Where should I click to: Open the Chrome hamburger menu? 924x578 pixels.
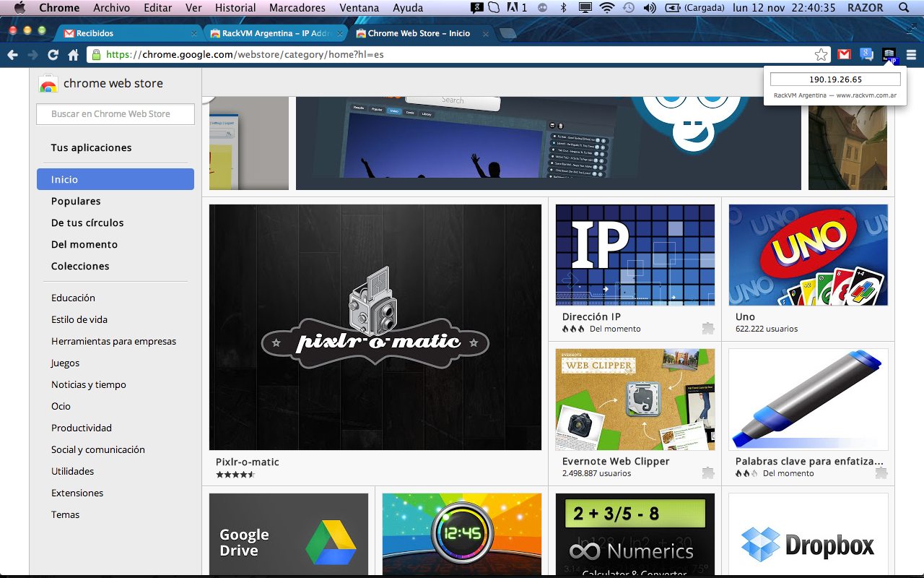[x=911, y=54]
